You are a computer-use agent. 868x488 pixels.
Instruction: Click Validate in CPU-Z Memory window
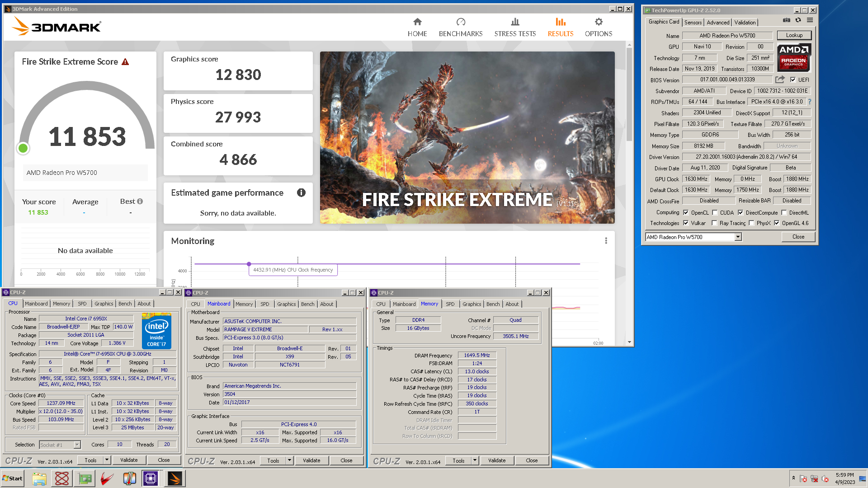(497, 460)
